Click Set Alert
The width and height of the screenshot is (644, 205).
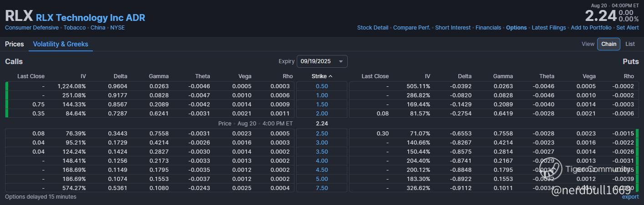pyautogui.click(x=628, y=28)
